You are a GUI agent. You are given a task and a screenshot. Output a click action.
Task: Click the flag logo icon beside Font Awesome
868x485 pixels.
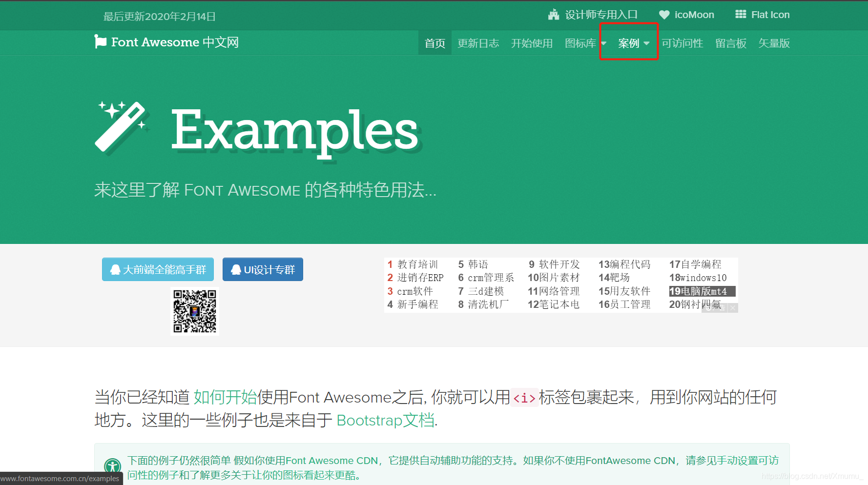pyautogui.click(x=101, y=42)
